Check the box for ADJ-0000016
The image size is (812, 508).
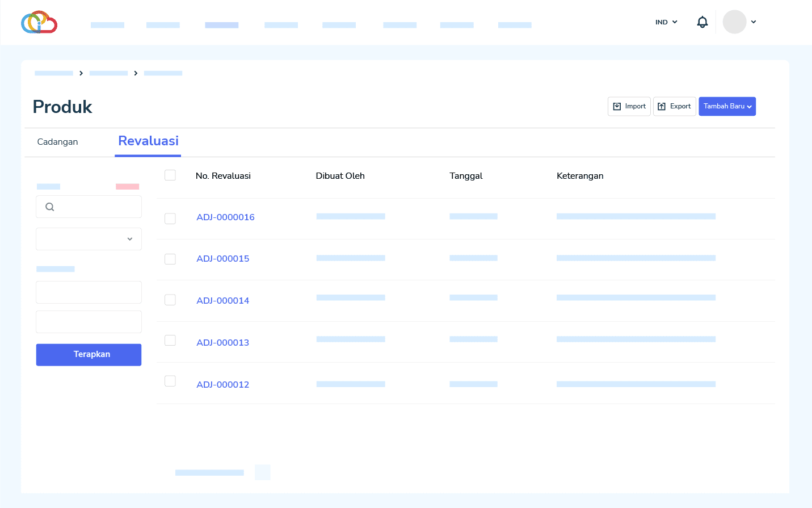pos(170,219)
